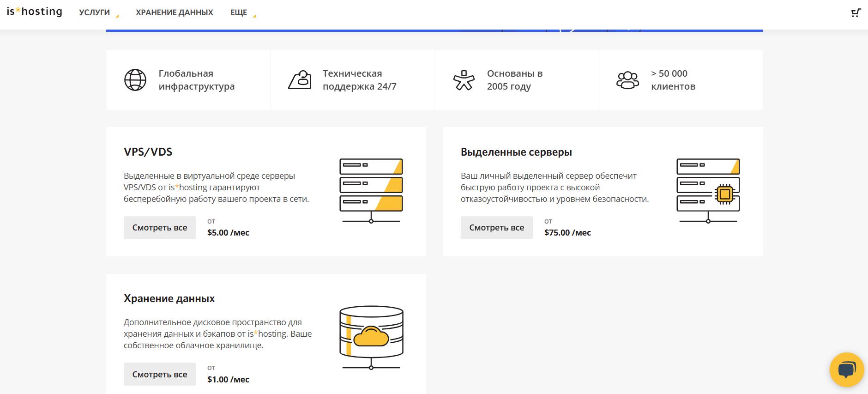Select the VPS/VDS heading
The width and height of the screenshot is (868, 394).
point(148,152)
